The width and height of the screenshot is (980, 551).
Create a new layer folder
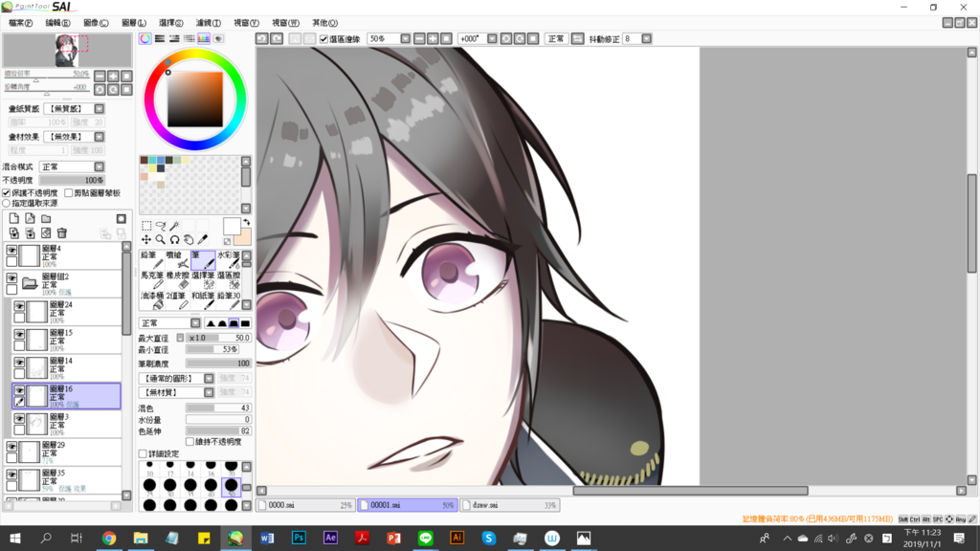point(46,219)
